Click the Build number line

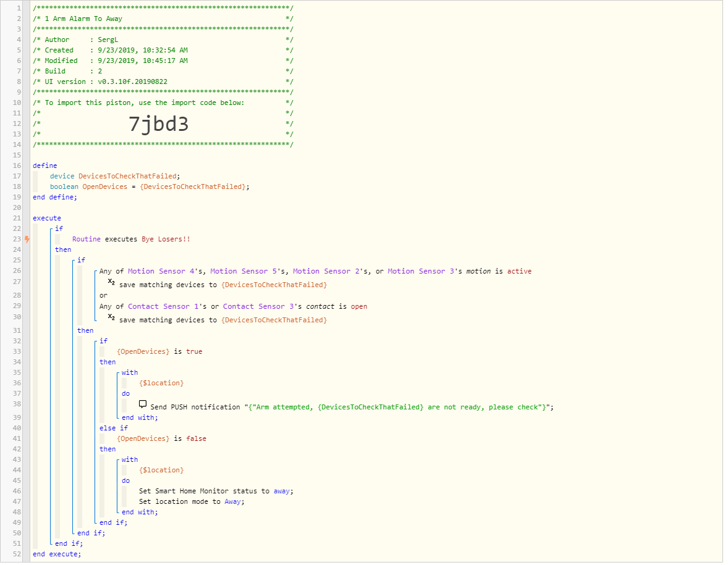pos(163,72)
